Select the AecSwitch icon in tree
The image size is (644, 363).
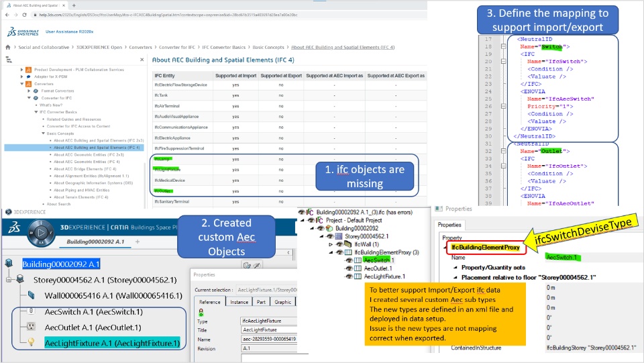tap(31, 311)
